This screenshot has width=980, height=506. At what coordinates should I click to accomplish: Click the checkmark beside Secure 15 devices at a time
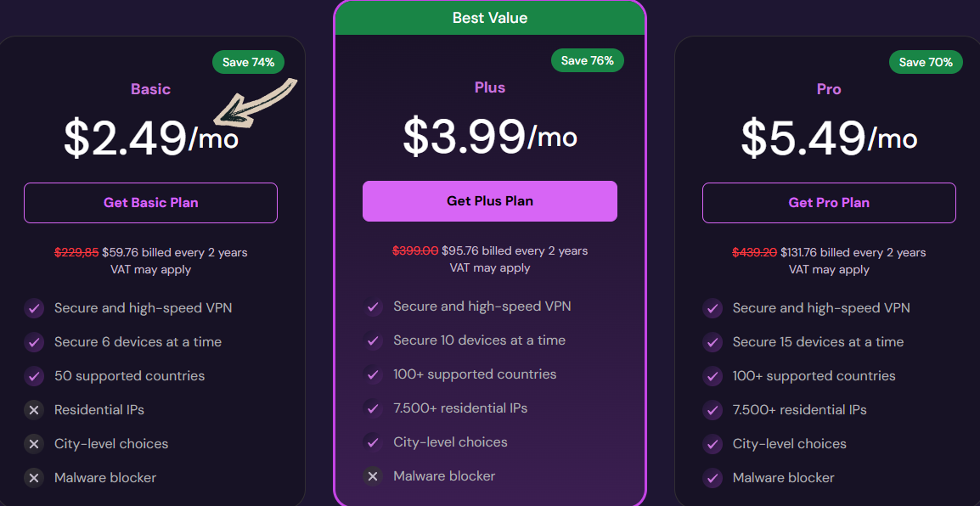(x=712, y=341)
